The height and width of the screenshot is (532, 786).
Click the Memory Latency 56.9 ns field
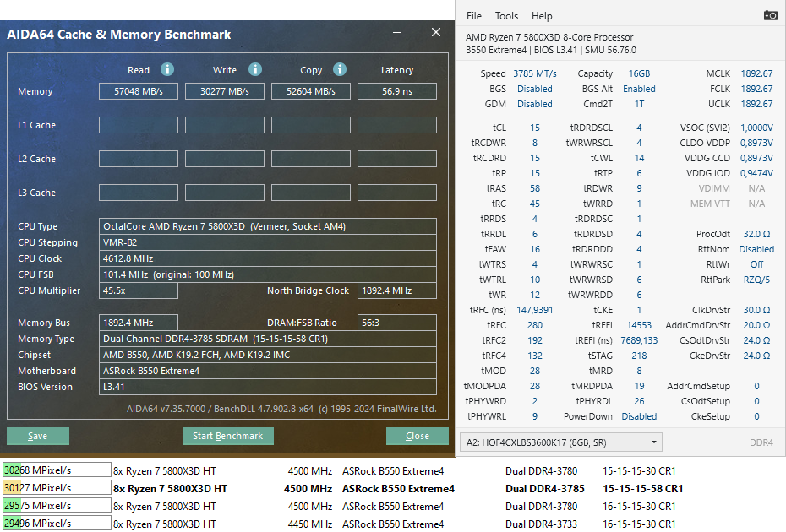[397, 91]
